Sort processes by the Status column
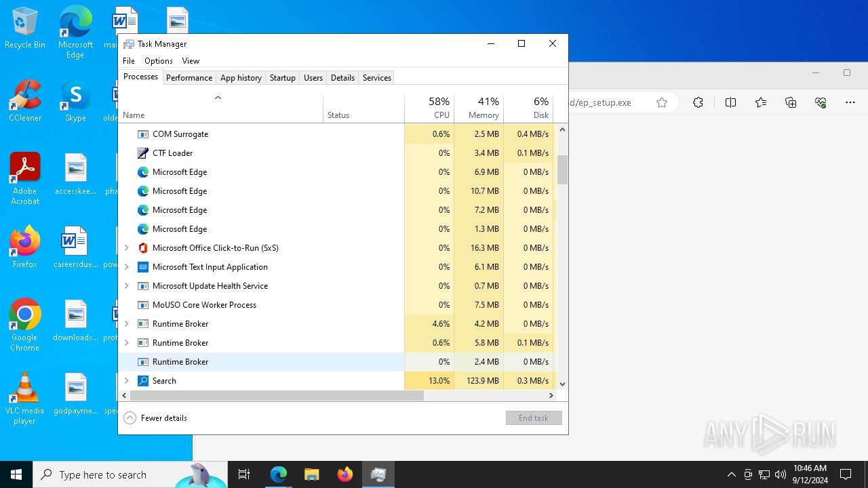Viewport: 868px width, 488px height. [363, 108]
